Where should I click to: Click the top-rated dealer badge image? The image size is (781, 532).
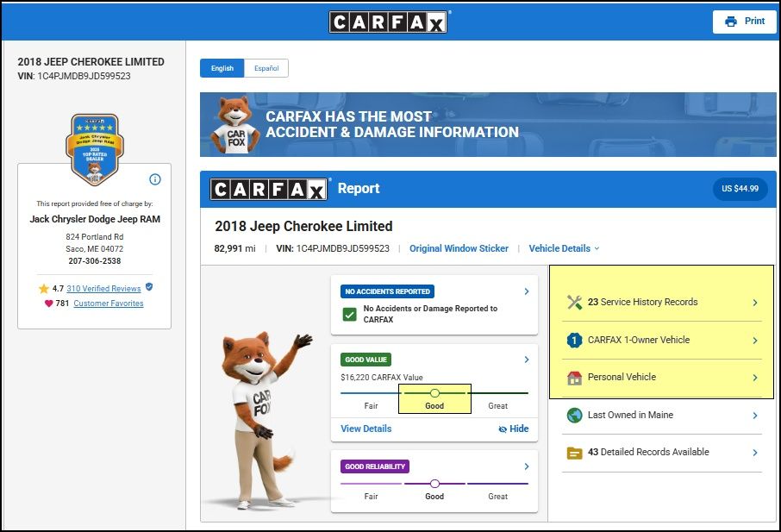click(95, 149)
